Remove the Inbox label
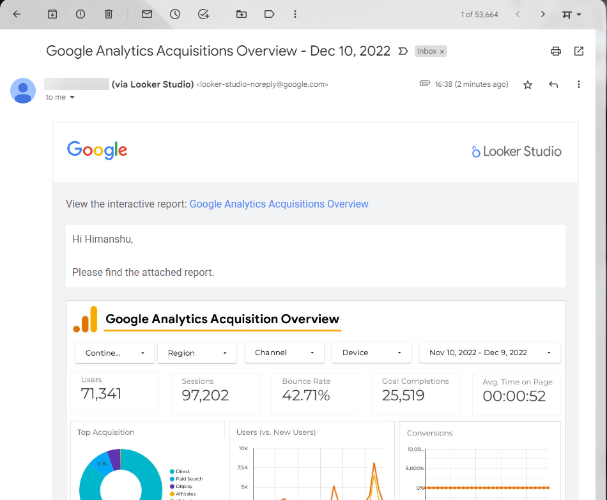Image resolution: width=607 pixels, height=500 pixels. [442, 51]
